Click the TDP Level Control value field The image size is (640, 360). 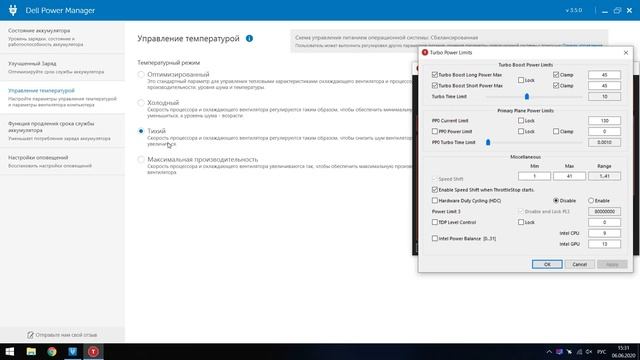[604, 222]
